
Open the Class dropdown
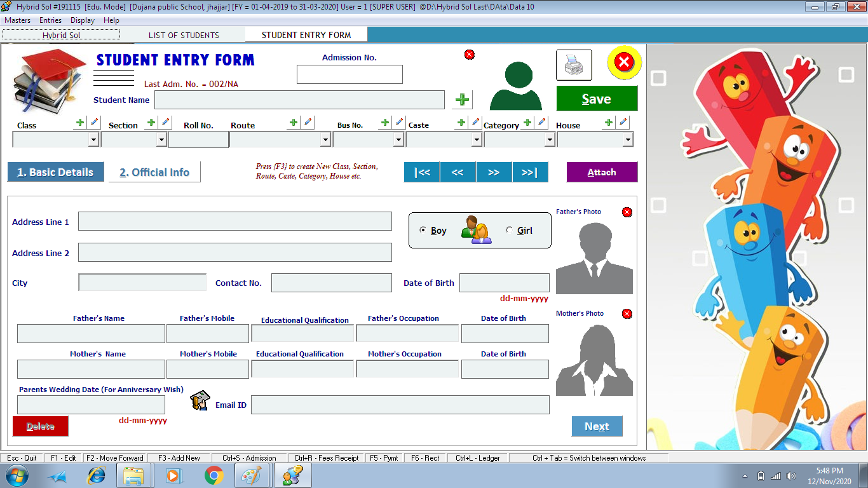[x=93, y=140]
